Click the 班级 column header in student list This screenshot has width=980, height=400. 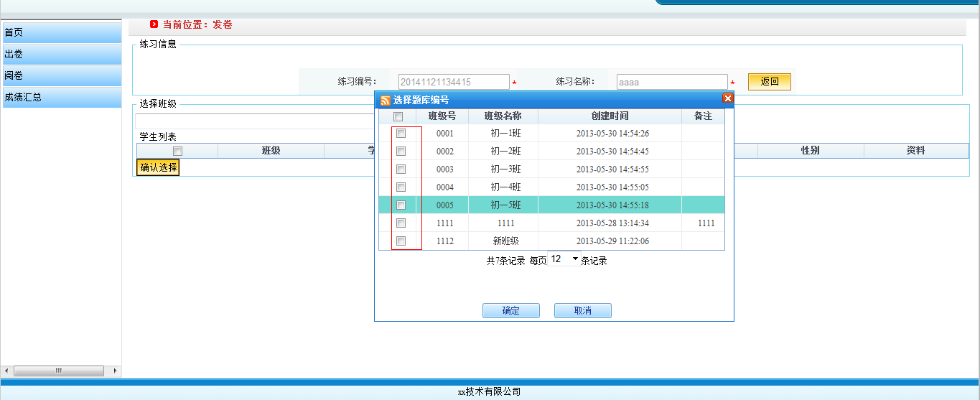pos(271,151)
